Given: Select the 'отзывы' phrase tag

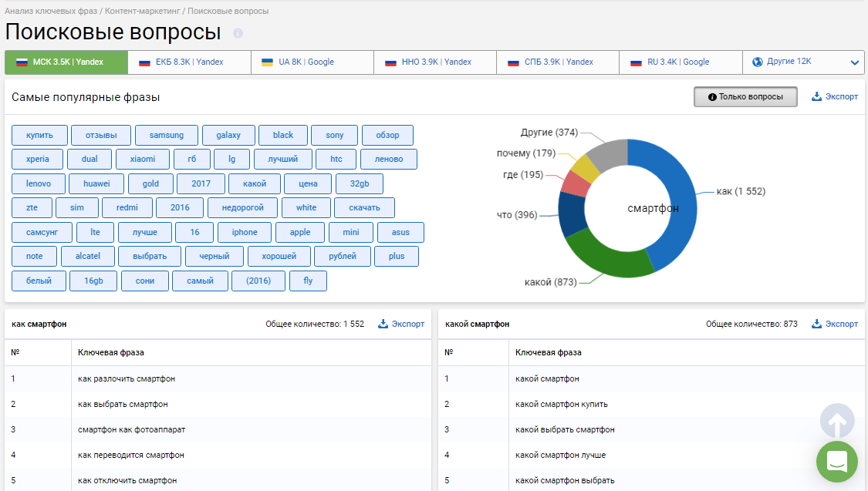Looking at the screenshot, I should [101, 135].
